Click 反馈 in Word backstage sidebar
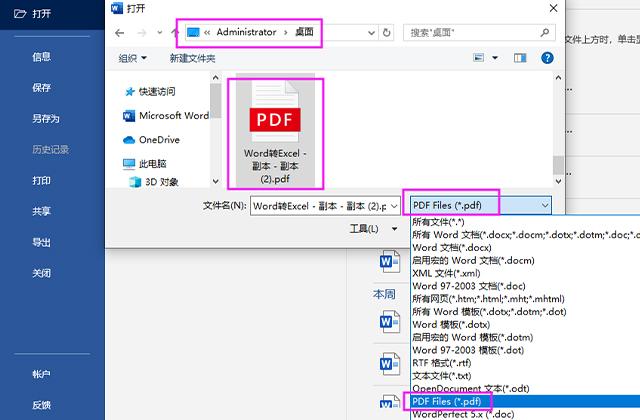640x420 pixels. point(42,405)
